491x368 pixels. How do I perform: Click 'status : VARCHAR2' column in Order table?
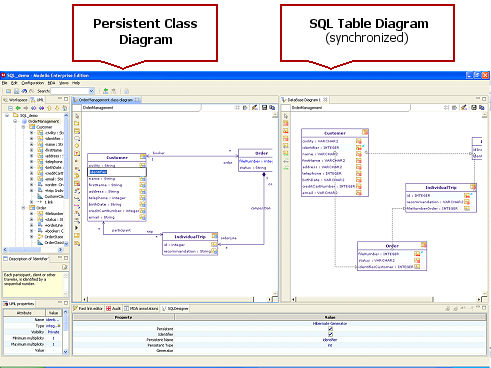point(377,260)
